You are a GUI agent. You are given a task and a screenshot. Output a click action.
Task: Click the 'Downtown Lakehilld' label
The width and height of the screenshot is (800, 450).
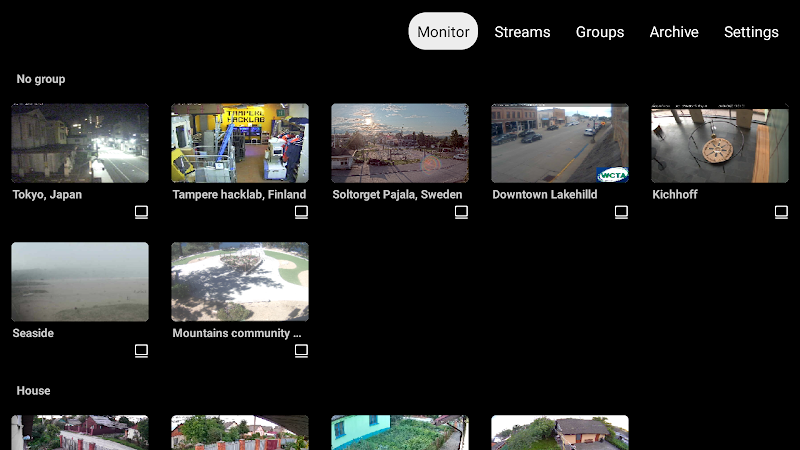(x=544, y=195)
